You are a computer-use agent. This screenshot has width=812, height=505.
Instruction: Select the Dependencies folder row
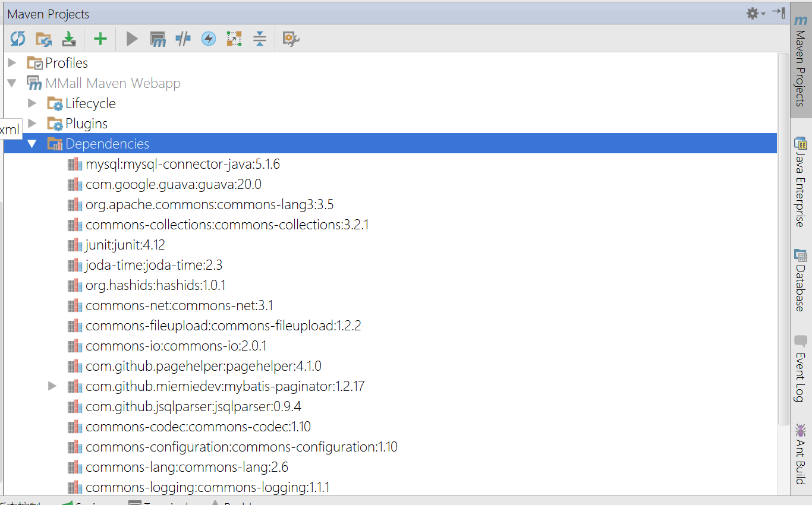(390, 143)
